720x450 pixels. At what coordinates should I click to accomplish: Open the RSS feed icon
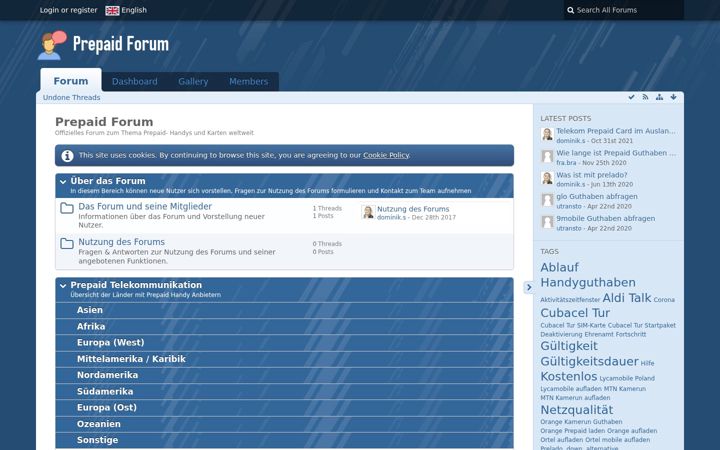point(645,97)
